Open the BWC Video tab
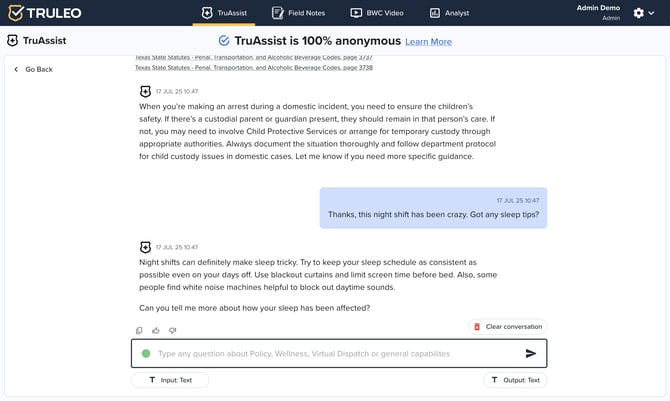 (377, 13)
